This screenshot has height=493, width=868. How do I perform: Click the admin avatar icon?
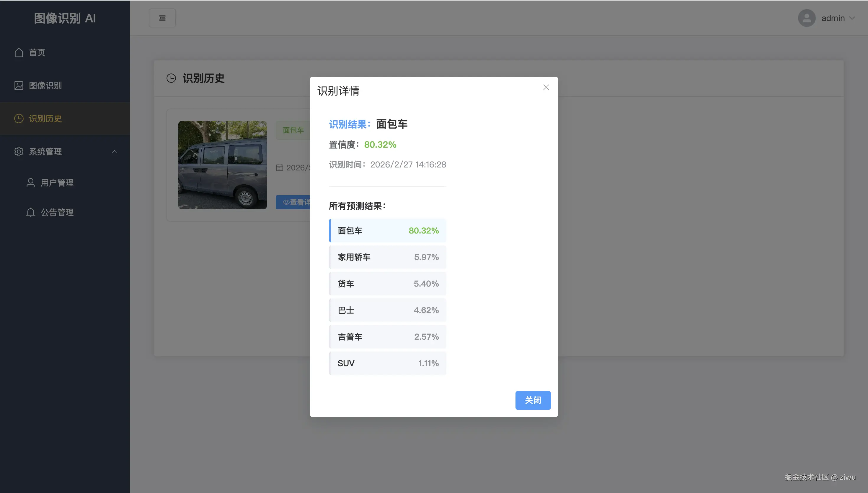pyautogui.click(x=807, y=18)
